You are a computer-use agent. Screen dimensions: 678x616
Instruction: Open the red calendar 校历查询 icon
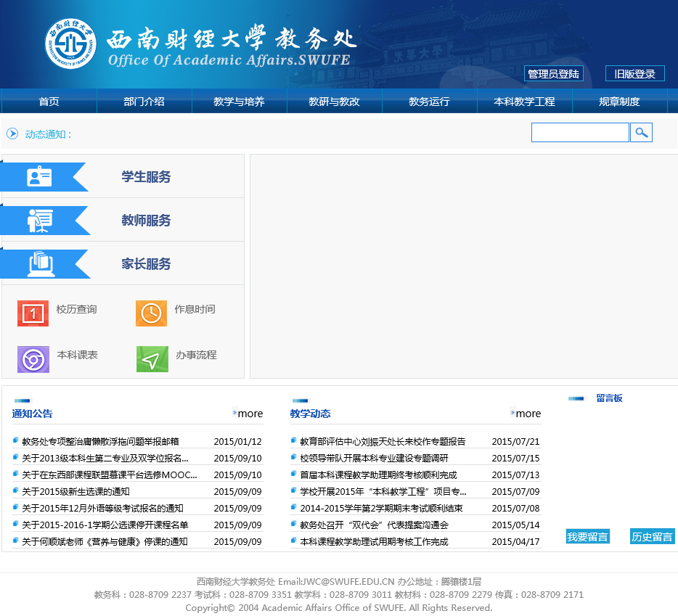(33, 313)
